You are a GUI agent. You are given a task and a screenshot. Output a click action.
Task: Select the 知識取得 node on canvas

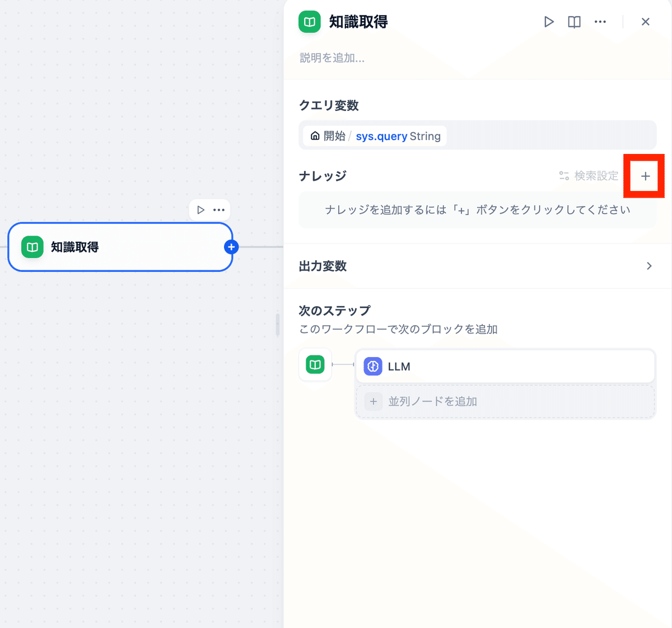point(120,247)
